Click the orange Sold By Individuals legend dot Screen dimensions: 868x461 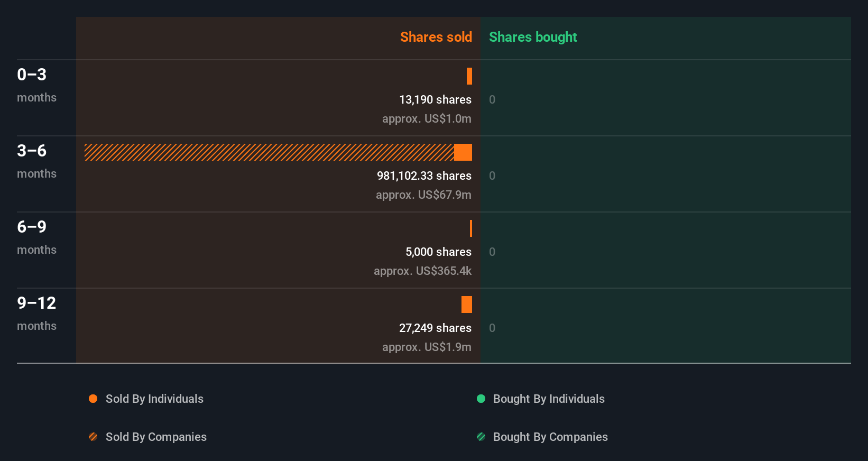click(x=93, y=399)
